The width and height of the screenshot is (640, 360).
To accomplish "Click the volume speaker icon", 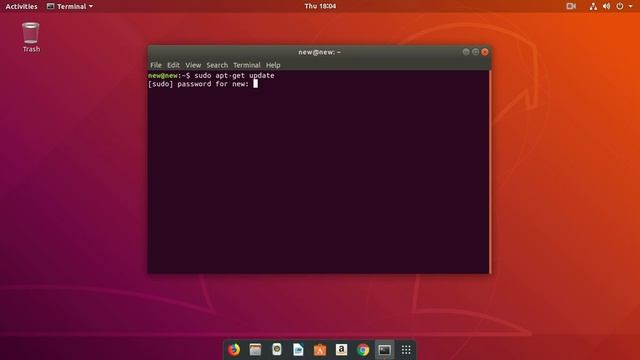I will point(607,6).
